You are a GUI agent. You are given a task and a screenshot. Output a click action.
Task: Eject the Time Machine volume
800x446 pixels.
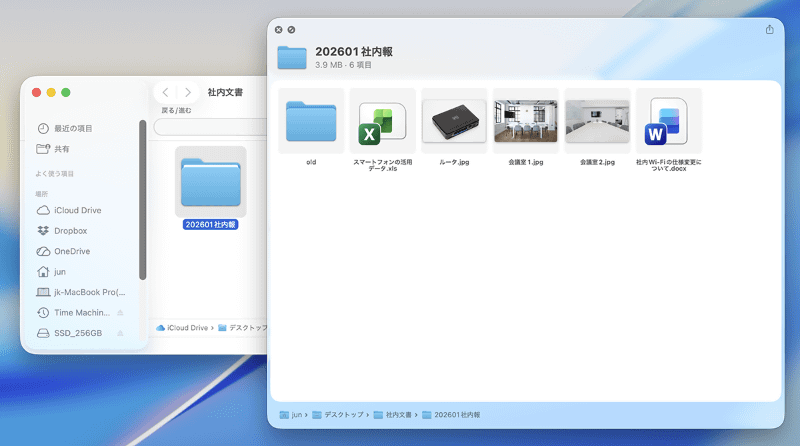(x=120, y=312)
